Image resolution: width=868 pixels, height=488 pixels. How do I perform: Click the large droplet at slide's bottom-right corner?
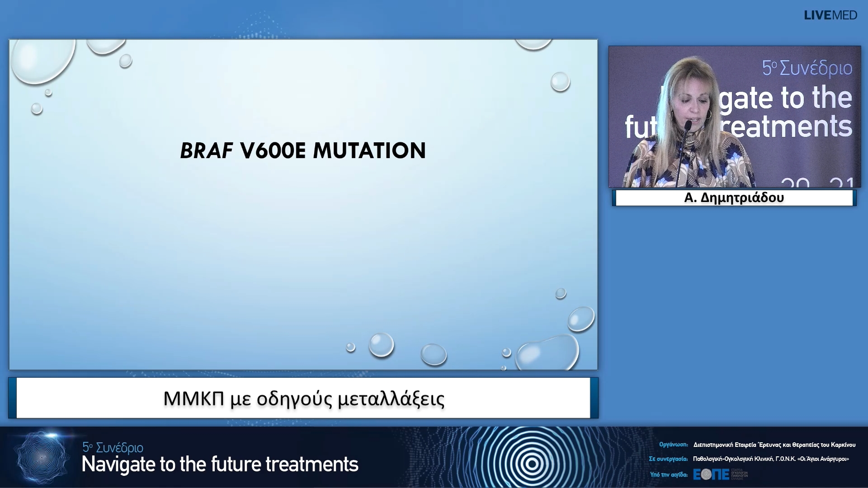[548, 354]
